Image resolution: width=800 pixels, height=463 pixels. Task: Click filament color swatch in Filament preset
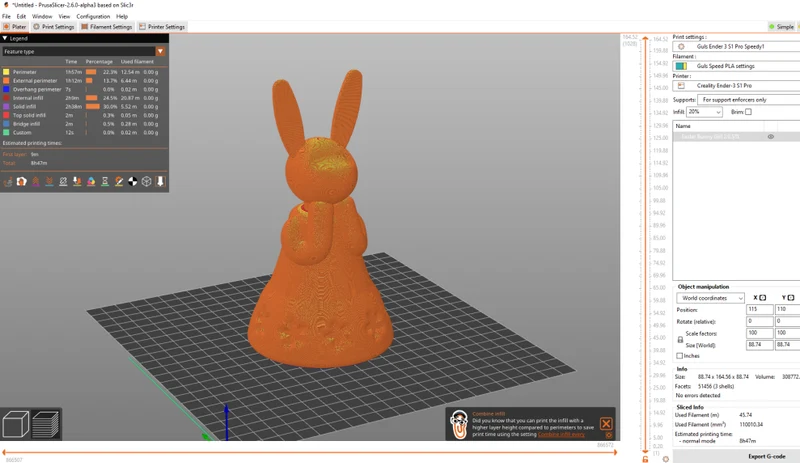(x=681, y=66)
